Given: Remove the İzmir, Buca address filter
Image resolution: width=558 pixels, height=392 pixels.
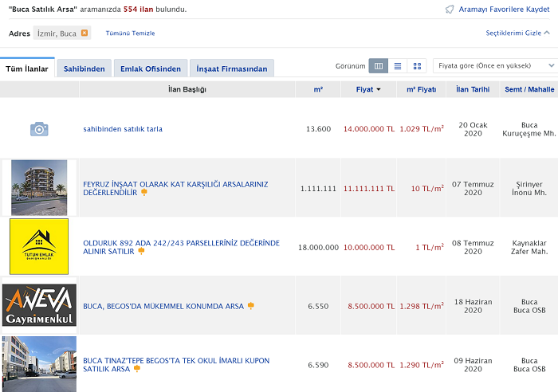Looking at the screenshot, I should click(x=84, y=33).
